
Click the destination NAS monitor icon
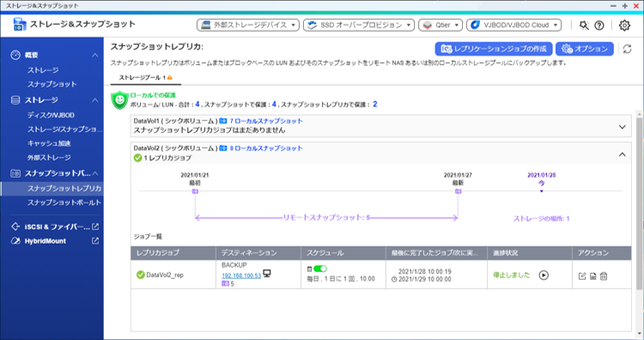click(x=267, y=274)
